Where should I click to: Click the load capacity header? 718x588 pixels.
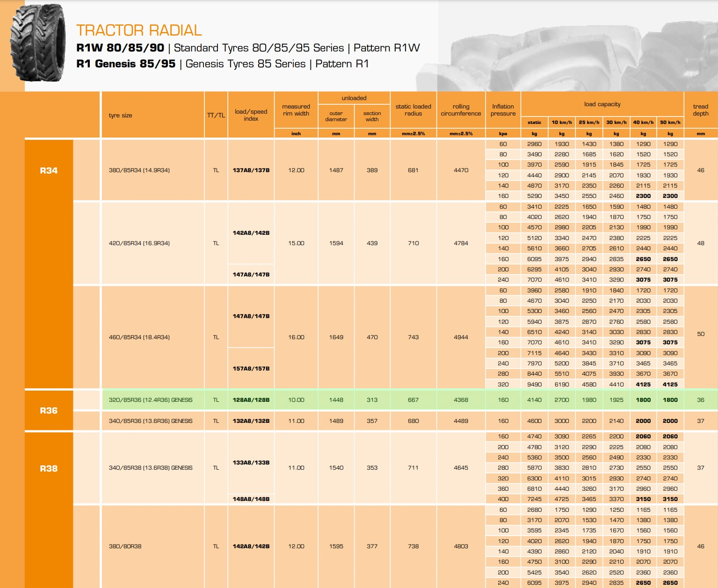602,104
